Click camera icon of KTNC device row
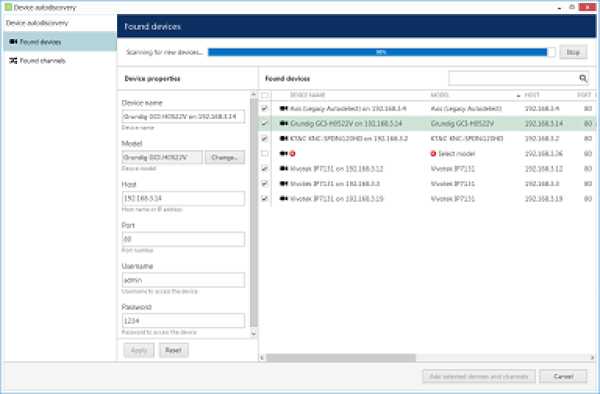600x394 pixels. (x=284, y=138)
